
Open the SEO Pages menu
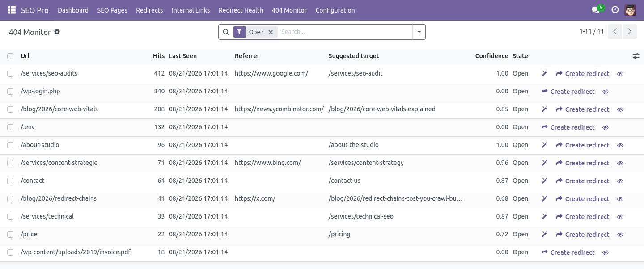click(112, 10)
